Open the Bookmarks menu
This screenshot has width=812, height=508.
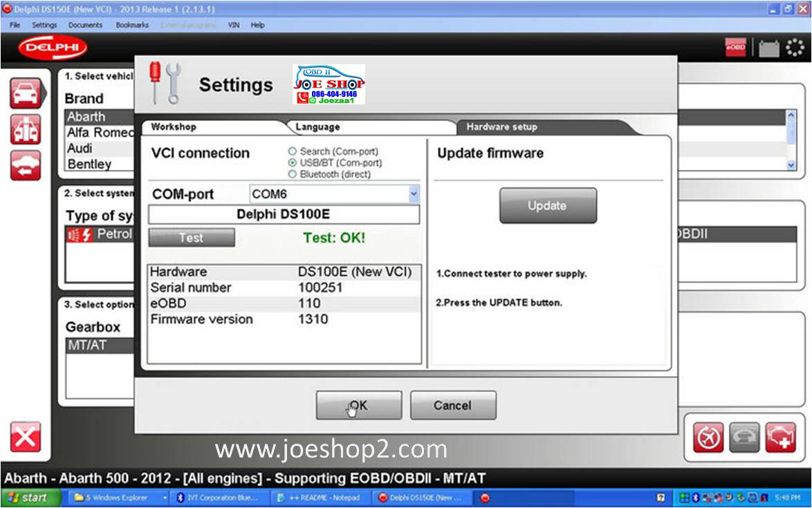[131, 25]
